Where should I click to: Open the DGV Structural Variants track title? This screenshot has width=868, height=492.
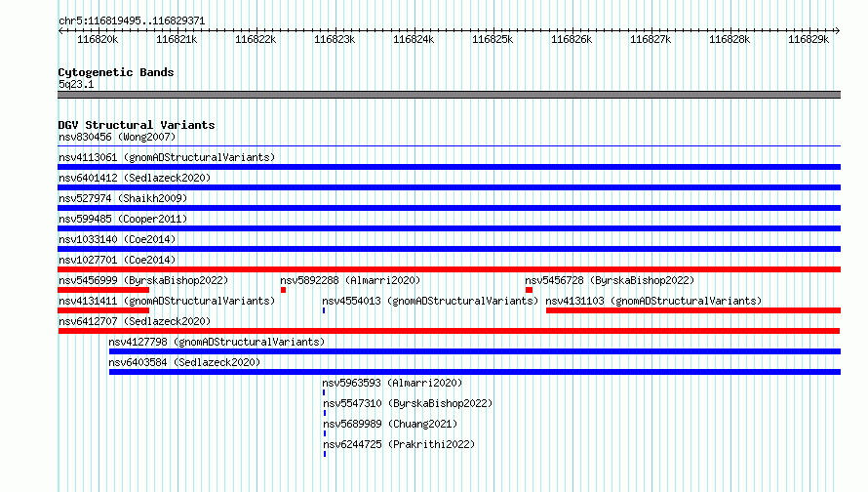click(x=137, y=125)
